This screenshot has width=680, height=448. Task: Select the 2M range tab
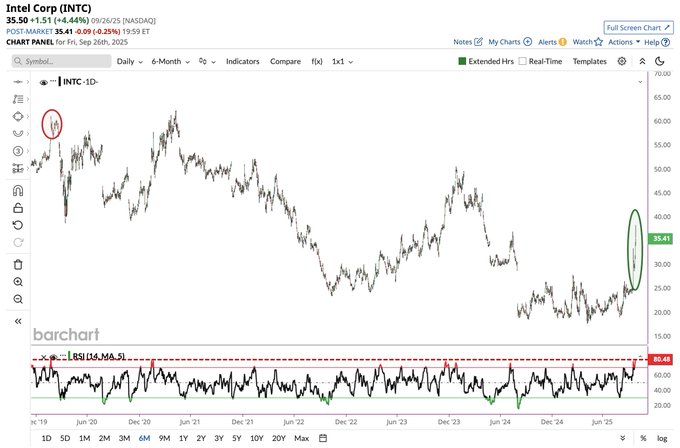(x=105, y=438)
